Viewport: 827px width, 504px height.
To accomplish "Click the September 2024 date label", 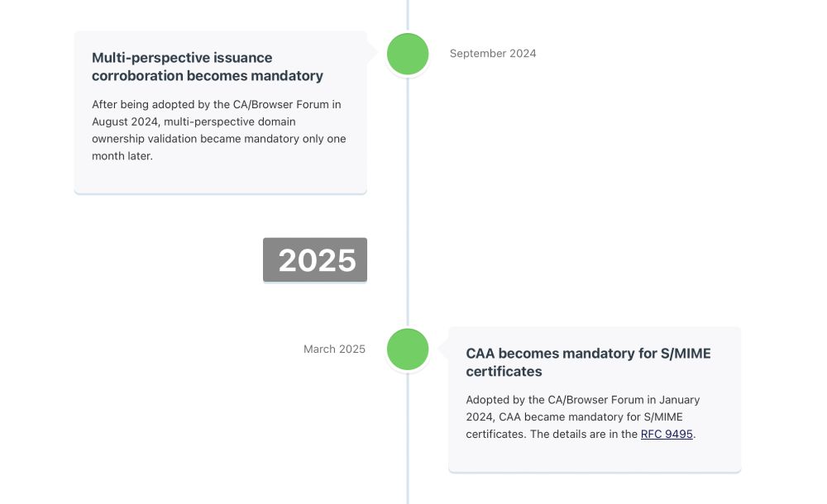I will pos(493,53).
